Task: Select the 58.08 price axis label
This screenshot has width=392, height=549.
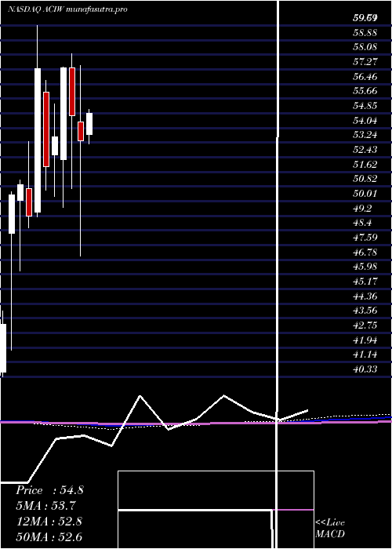Action: tap(365, 47)
